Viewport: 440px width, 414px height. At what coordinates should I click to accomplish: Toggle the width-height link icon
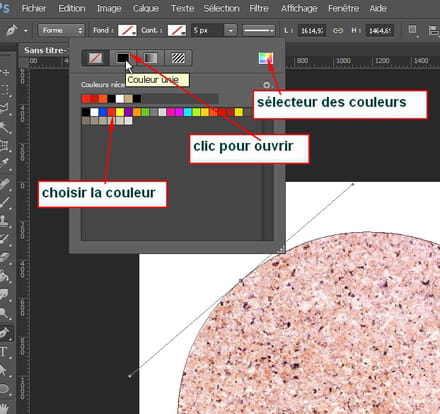click(338, 31)
